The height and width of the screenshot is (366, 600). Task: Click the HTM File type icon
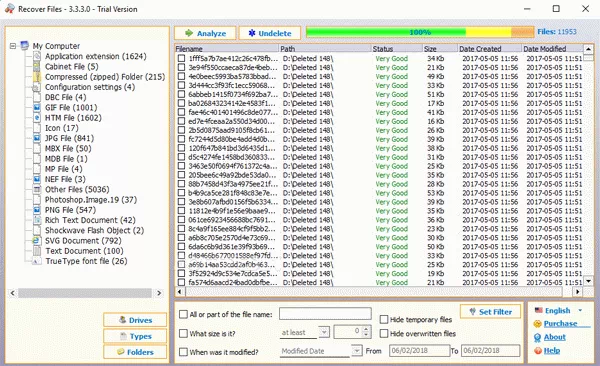pos(37,118)
